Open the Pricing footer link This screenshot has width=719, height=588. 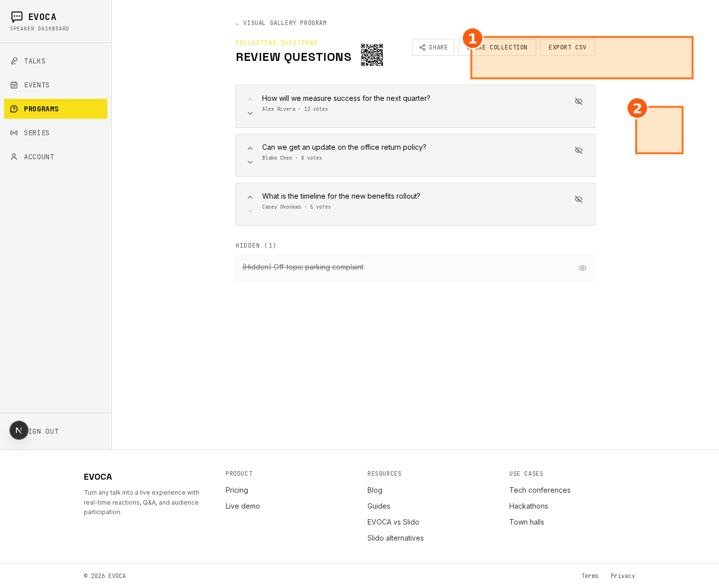(237, 490)
